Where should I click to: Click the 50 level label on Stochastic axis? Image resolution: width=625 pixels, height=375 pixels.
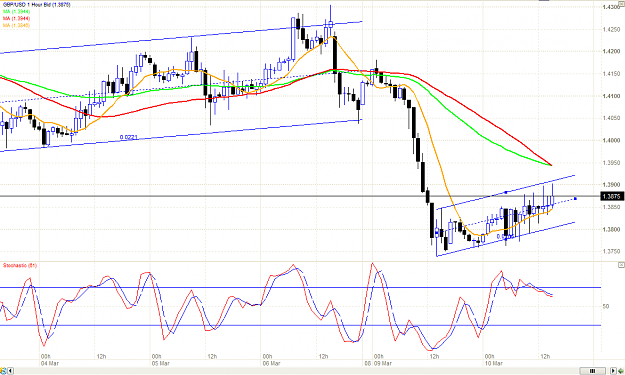[606, 306]
